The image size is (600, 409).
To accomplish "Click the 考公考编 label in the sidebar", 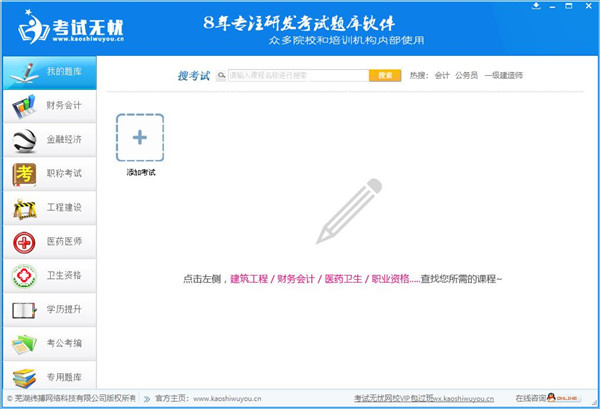I will (64, 343).
